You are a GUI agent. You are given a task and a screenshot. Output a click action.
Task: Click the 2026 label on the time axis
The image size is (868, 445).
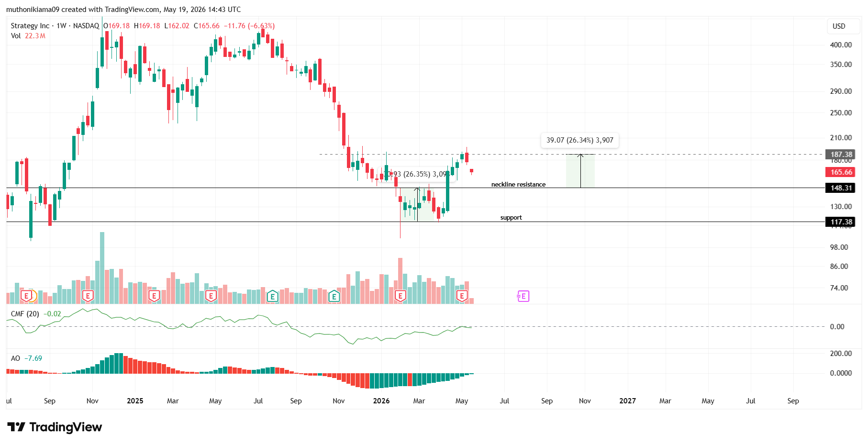(x=381, y=401)
